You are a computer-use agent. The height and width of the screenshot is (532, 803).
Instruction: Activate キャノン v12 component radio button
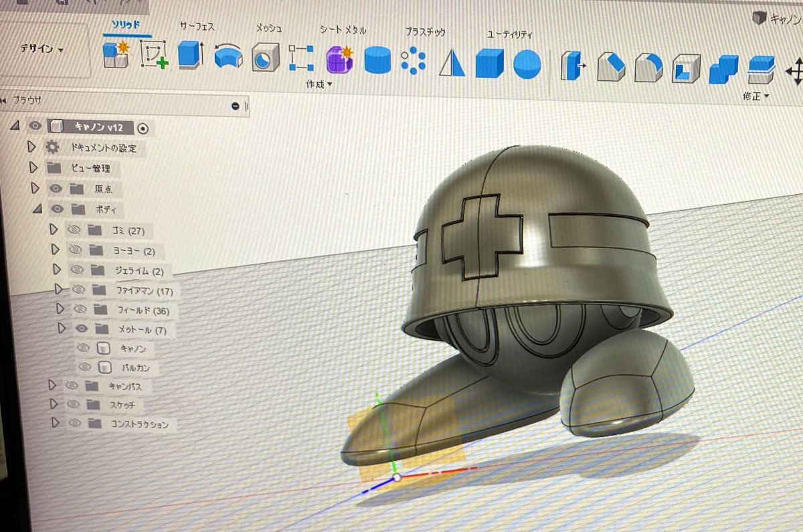143,128
